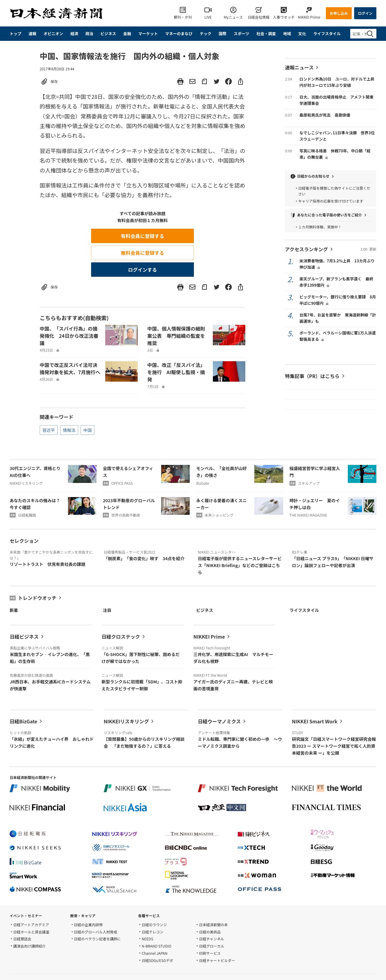Share on Twitter using bottom bird icon
The image size is (386, 980).
[x=216, y=287]
